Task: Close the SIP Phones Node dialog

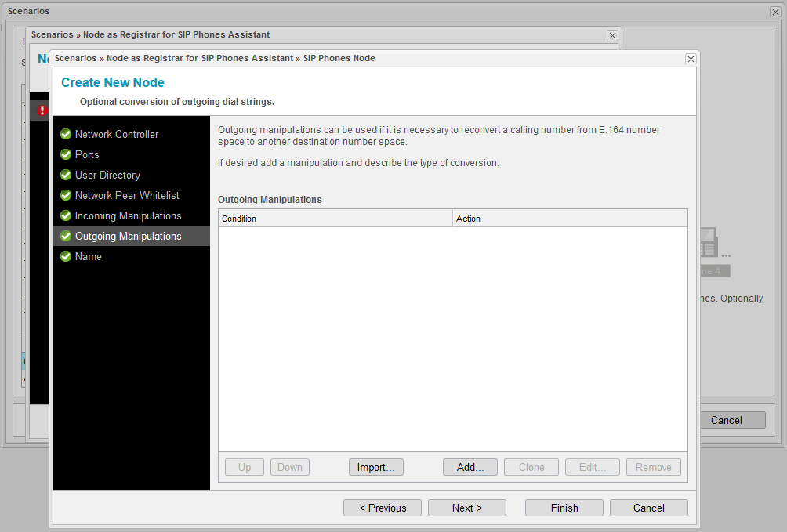Action: click(x=691, y=59)
